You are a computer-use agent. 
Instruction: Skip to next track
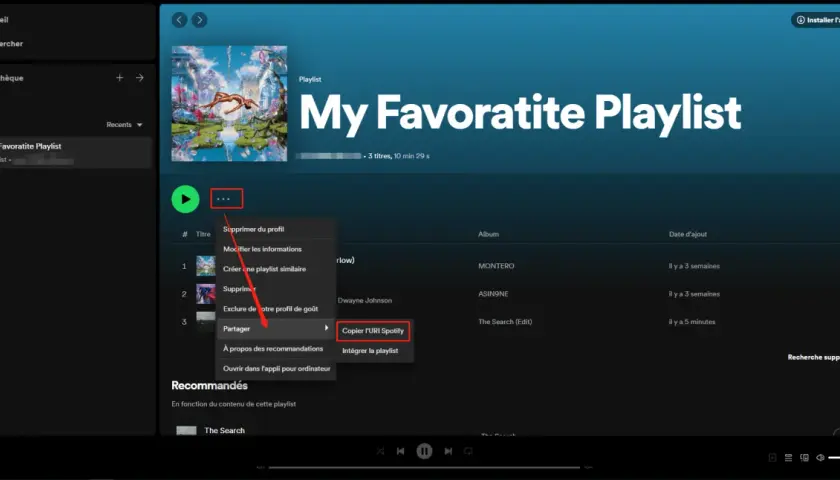[448, 451]
